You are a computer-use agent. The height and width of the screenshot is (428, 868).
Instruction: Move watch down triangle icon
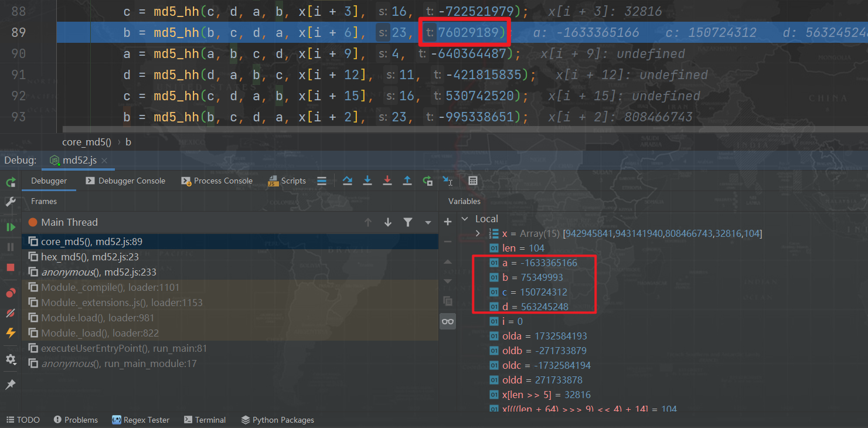[448, 281]
